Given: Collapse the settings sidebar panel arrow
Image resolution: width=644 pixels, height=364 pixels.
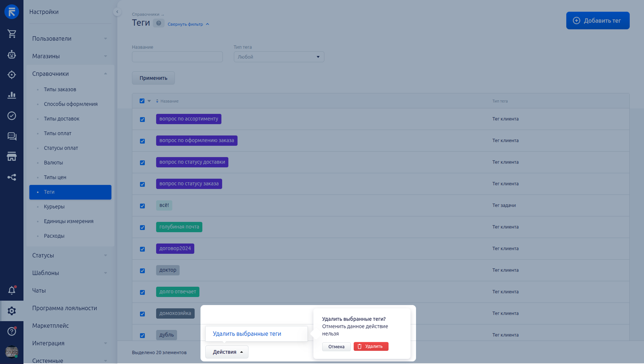Looking at the screenshot, I should pyautogui.click(x=117, y=12).
